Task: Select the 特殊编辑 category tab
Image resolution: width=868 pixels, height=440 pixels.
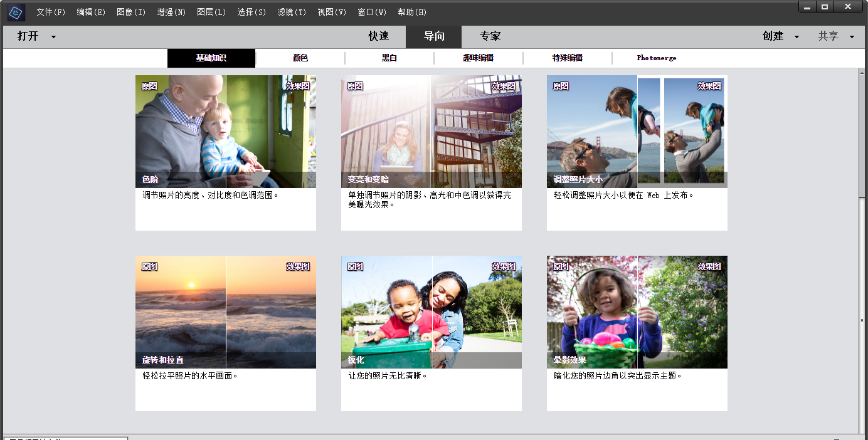Action: [x=568, y=58]
